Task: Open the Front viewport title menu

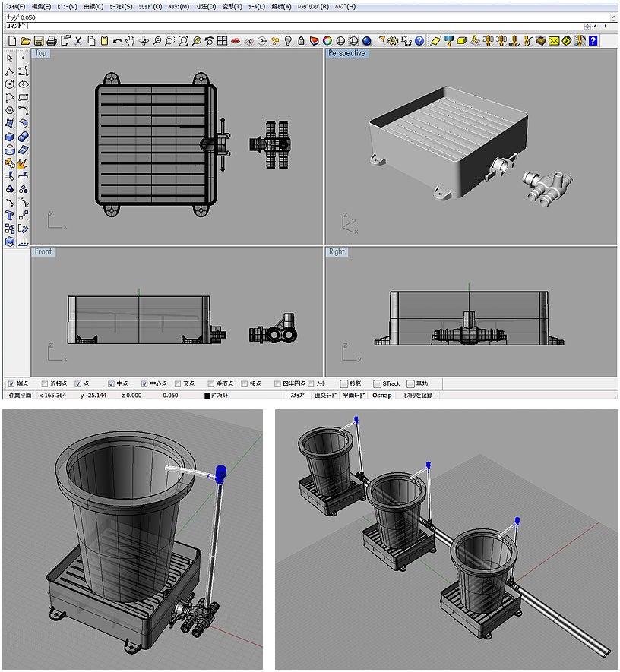Action: click(43, 251)
